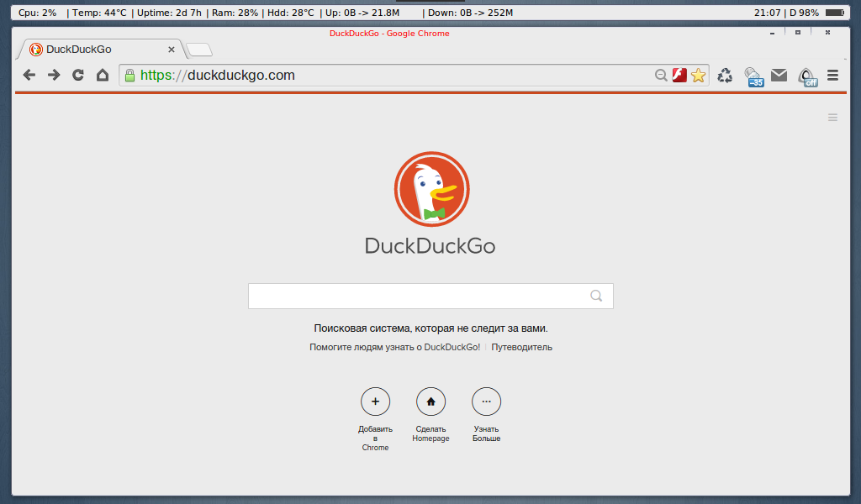
Task: Click the 'Hdd: 28°C' status entry
Action: click(291, 13)
